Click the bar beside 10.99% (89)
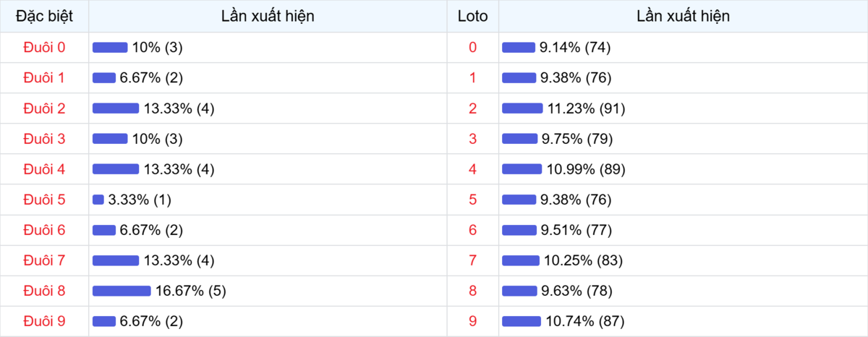Viewport: 868px width, 337px height. [522, 169]
